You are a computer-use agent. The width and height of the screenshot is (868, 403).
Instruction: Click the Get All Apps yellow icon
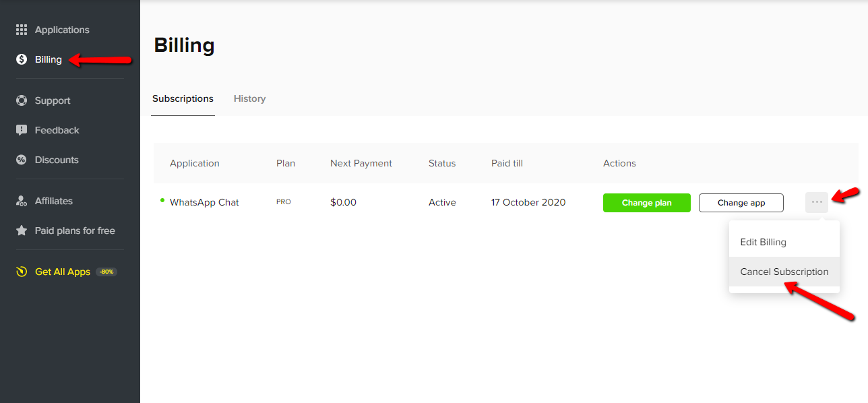coord(22,272)
